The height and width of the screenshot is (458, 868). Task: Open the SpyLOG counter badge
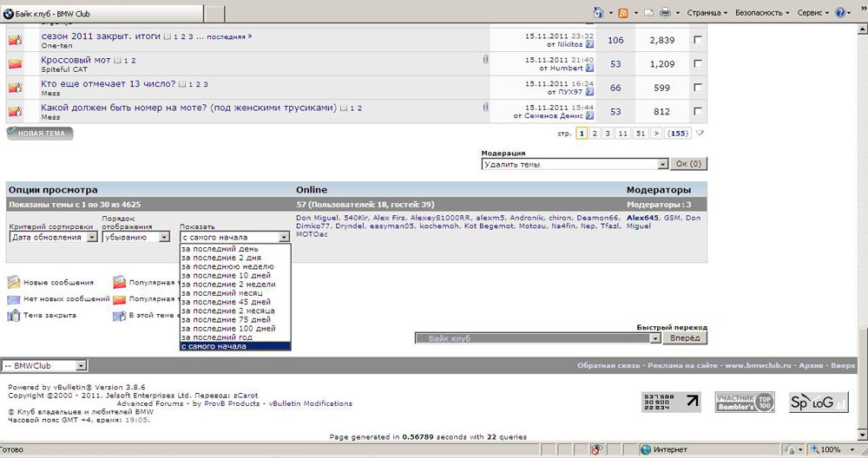click(819, 402)
